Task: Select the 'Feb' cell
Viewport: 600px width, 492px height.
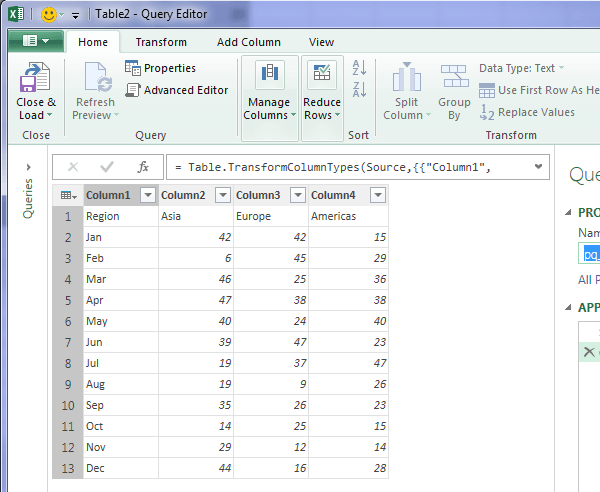Action: coord(121,258)
